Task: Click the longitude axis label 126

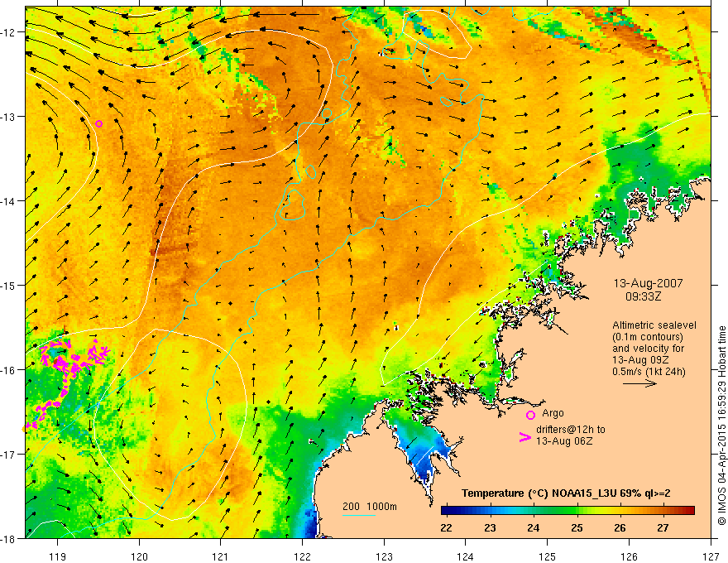Action: click(629, 556)
